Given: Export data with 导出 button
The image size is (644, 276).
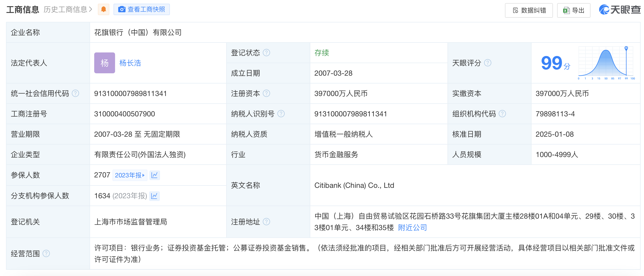Looking at the screenshot, I should pyautogui.click(x=574, y=10).
